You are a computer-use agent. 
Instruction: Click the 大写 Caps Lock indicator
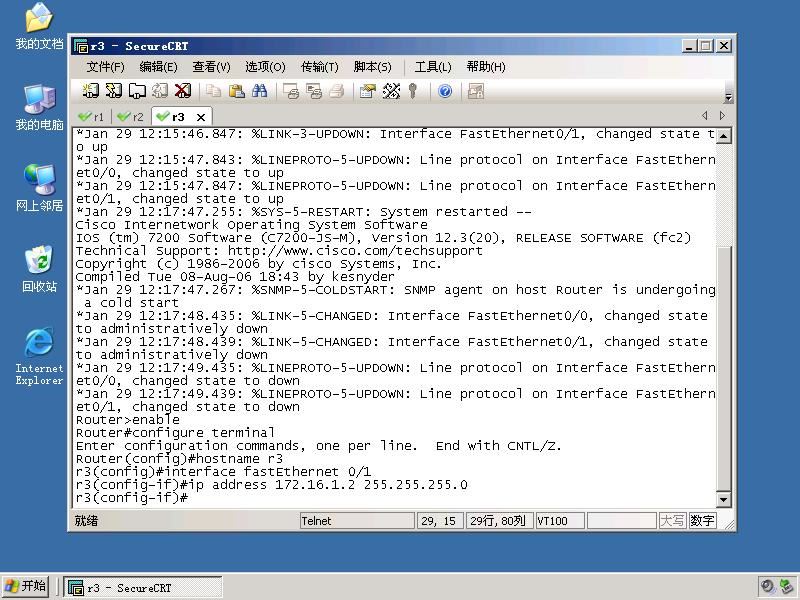pyautogui.click(x=672, y=521)
